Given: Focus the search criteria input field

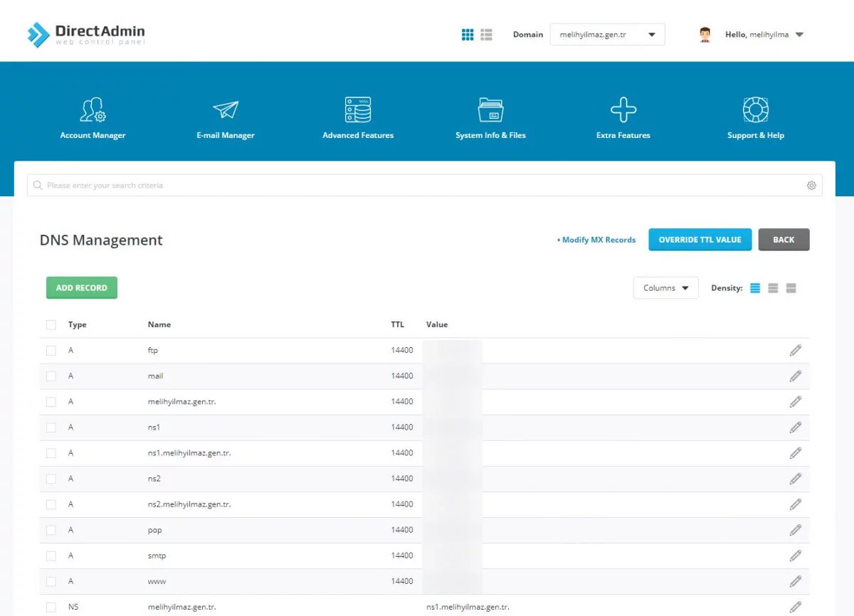Looking at the screenshot, I should pyautogui.click(x=424, y=185).
